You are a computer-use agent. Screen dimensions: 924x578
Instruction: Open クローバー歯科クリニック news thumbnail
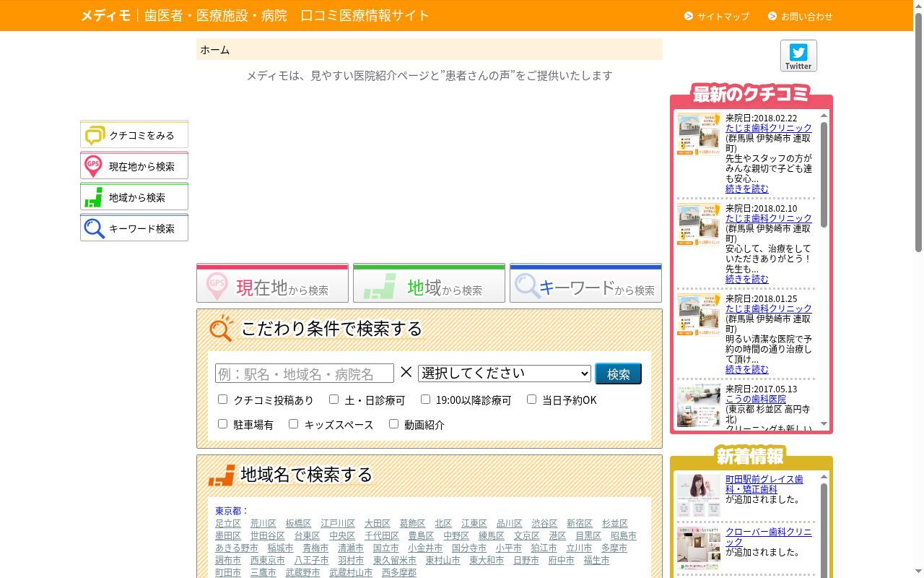click(699, 548)
